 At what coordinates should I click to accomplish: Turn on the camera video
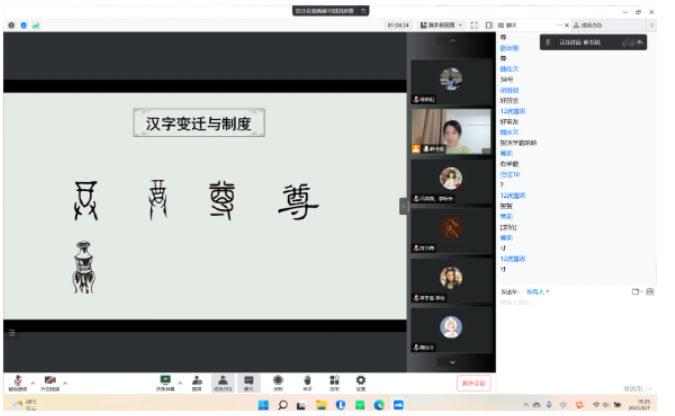pyautogui.click(x=49, y=381)
